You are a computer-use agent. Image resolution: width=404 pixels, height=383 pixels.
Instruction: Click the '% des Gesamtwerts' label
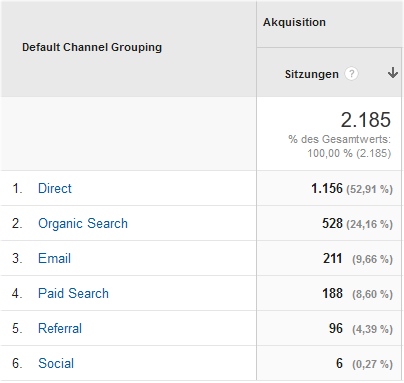click(x=340, y=139)
